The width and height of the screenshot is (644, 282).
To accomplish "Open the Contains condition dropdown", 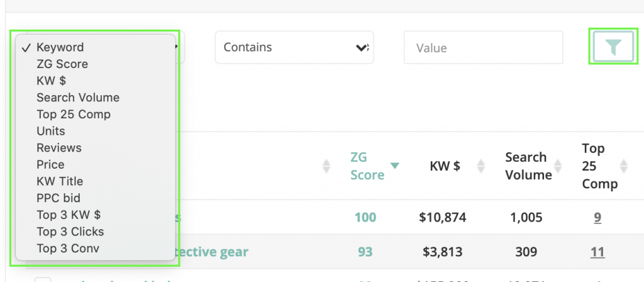I will [294, 47].
